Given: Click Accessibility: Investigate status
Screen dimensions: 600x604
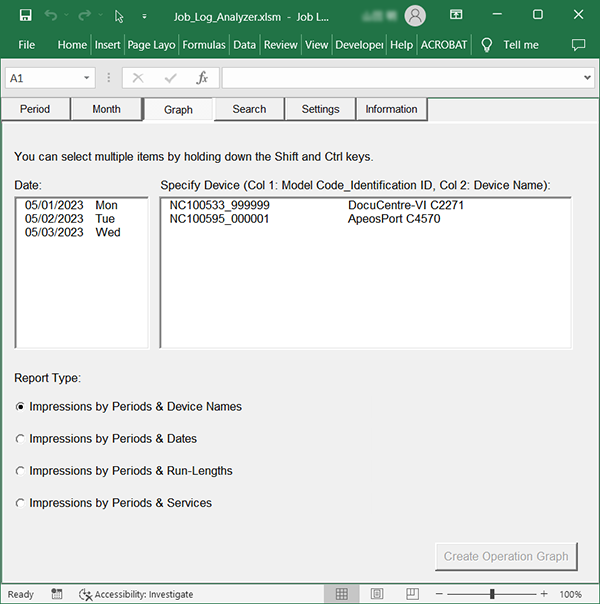Looking at the screenshot, I should pyautogui.click(x=136, y=594).
